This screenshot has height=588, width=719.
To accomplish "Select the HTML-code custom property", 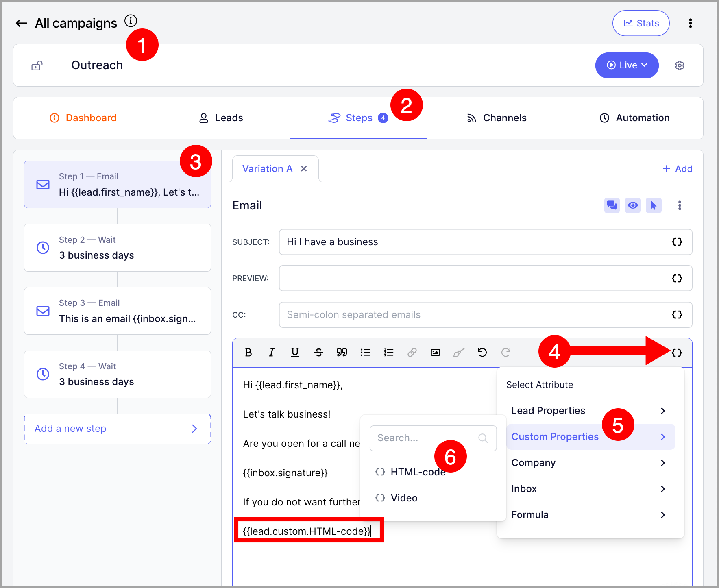I will (x=411, y=472).
